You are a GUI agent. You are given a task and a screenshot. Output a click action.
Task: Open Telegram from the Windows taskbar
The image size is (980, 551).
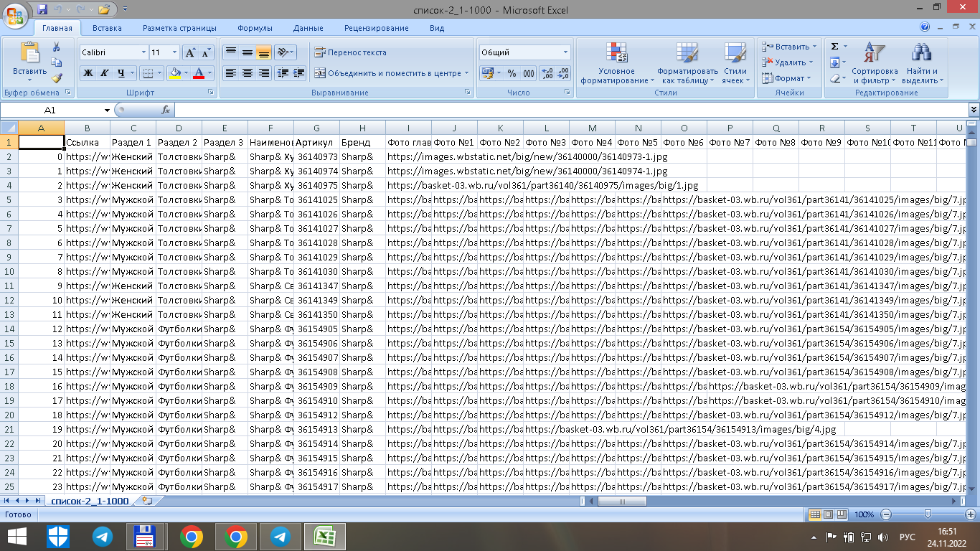(103, 537)
